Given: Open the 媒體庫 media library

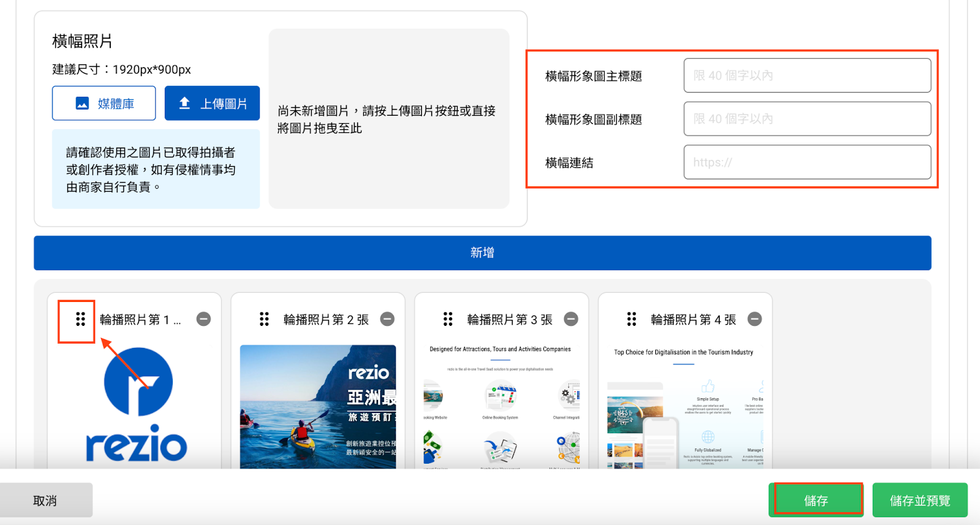Looking at the screenshot, I should [x=104, y=104].
